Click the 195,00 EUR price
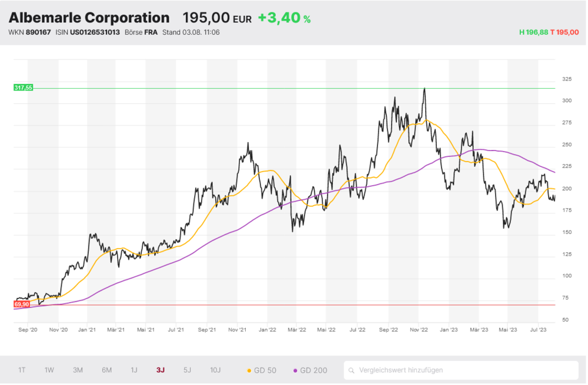Image resolution: width=588 pixels, height=385 pixels. pos(217,18)
